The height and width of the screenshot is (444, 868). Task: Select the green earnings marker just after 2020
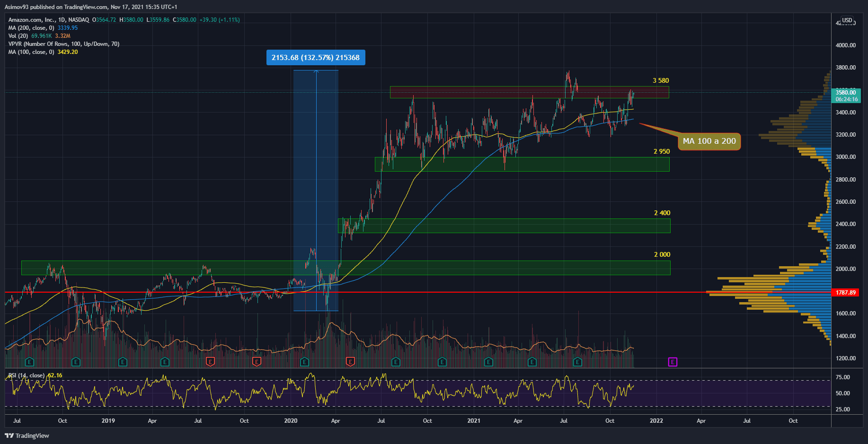pos(304,362)
